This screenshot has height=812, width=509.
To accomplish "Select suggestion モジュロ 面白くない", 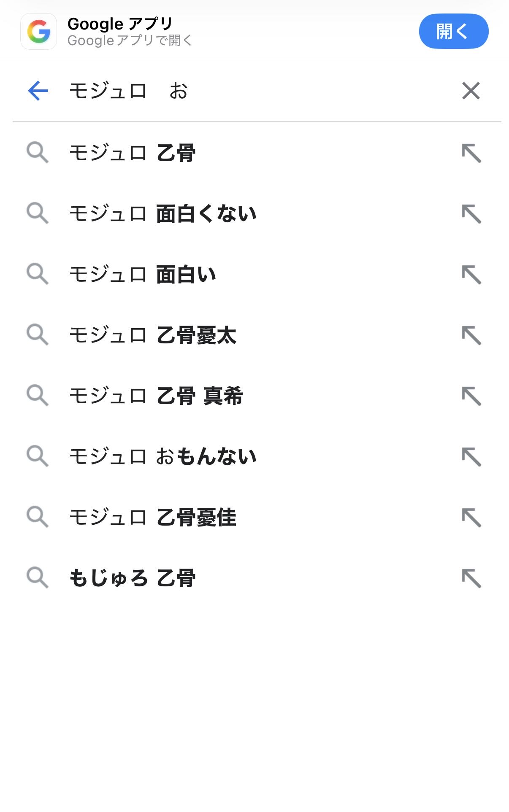I will (163, 213).
